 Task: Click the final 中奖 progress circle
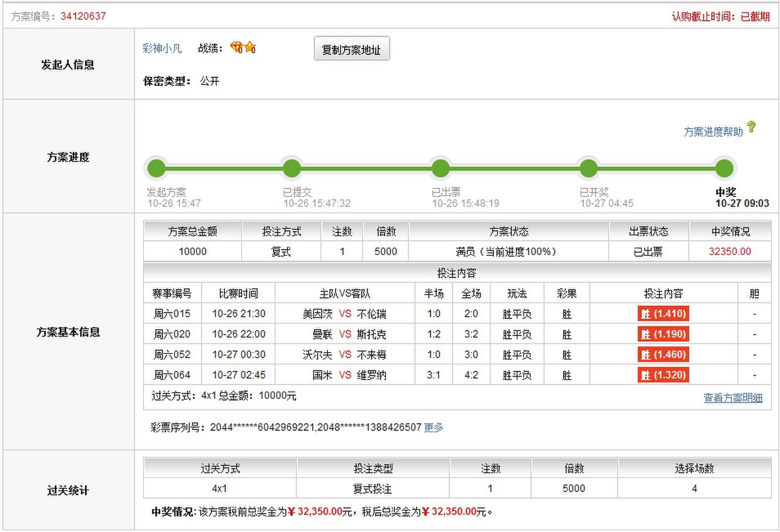click(x=724, y=168)
